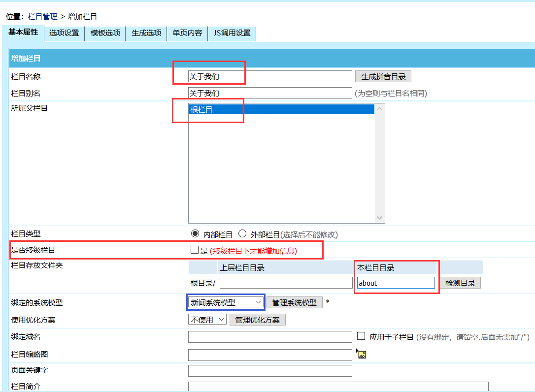Click the 检测目录 button
The width and height of the screenshot is (535, 392).
pos(460,283)
